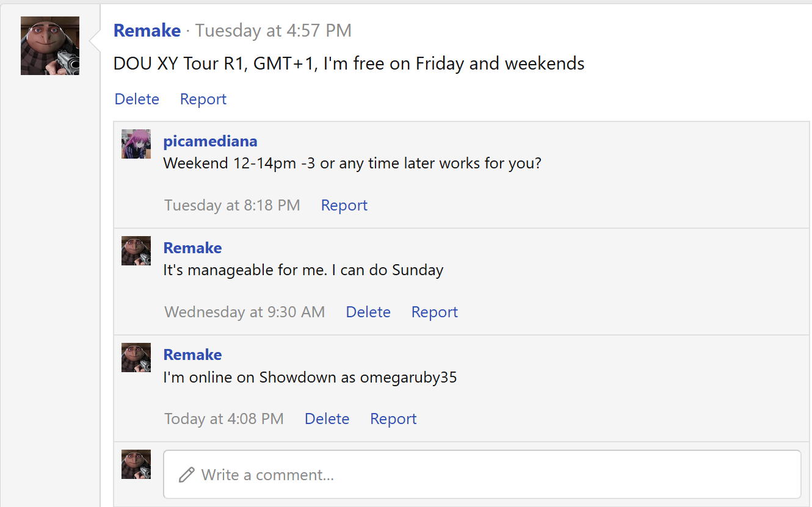Viewport: 812px width, 507px height.
Task: Click Remake's avatar beside the Sunday comment
Action: coord(136,251)
